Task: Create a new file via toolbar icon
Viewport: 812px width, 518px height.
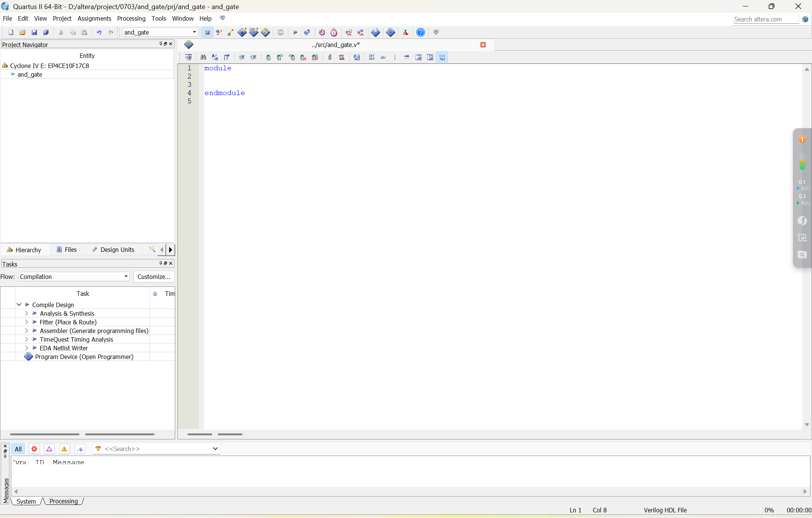Action: point(11,32)
